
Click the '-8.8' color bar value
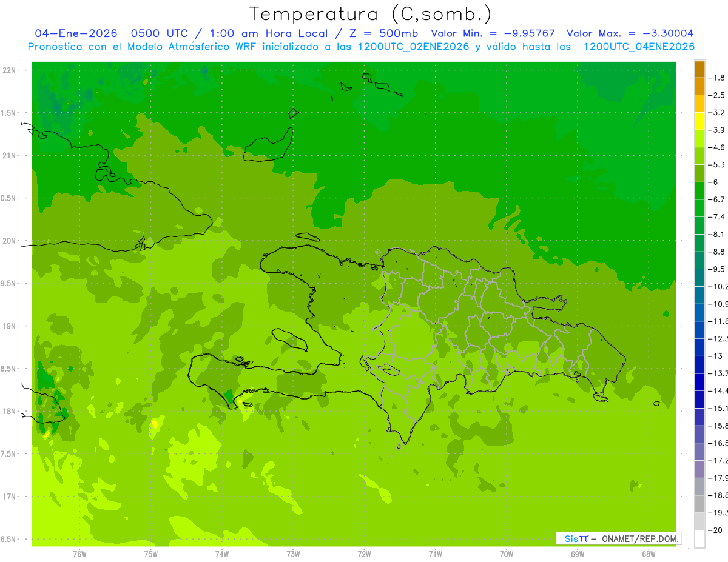717,252
